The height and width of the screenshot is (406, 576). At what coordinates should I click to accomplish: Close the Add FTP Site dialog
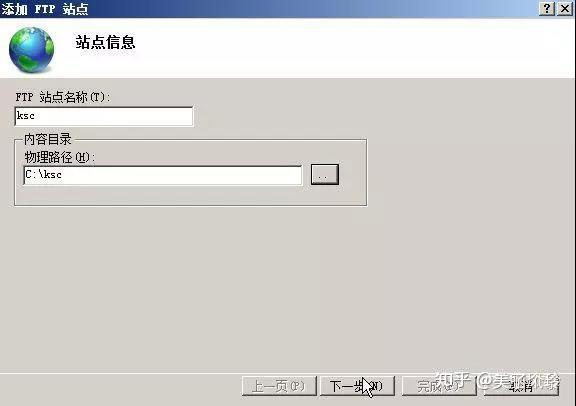click(565, 8)
